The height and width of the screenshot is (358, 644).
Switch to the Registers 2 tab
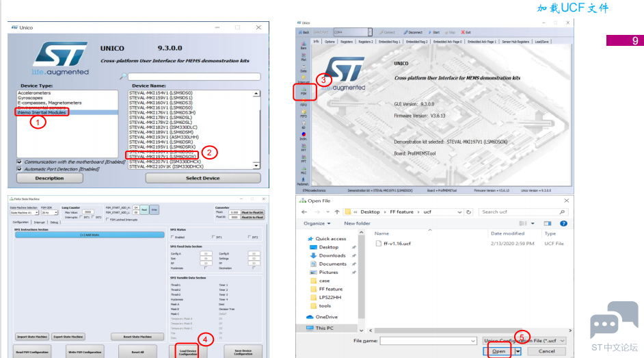pyautogui.click(x=366, y=42)
